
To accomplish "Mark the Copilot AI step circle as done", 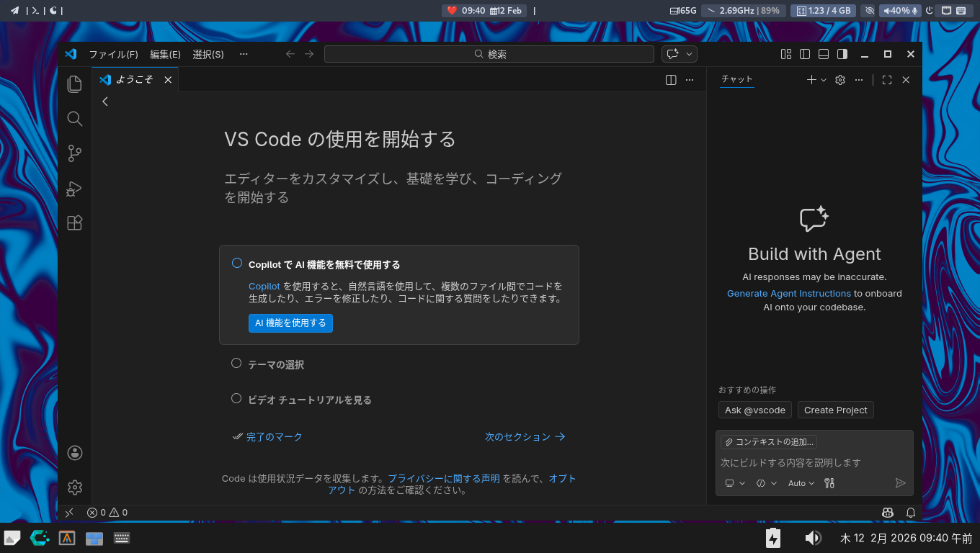I will point(237,264).
